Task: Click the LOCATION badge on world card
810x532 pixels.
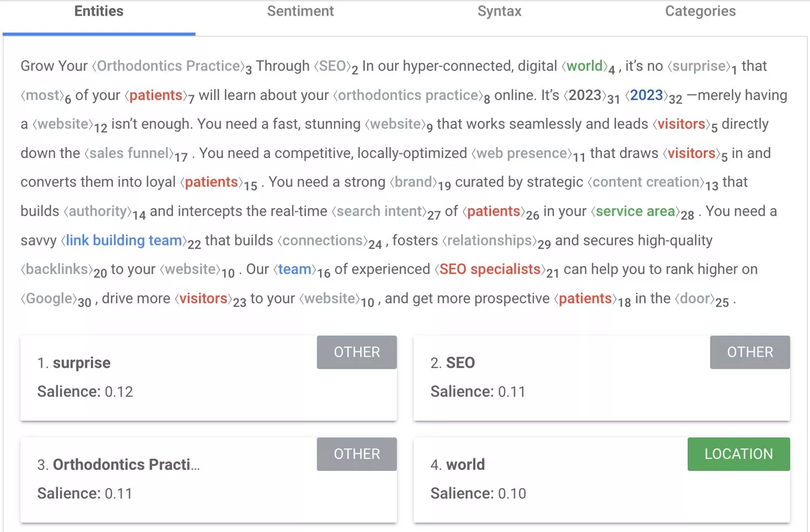Action: [x=739, y=454]
